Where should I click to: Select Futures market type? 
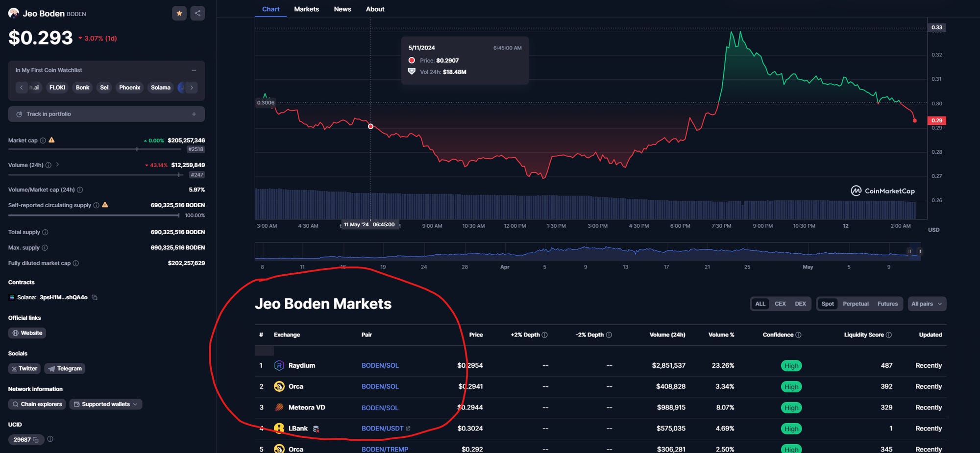click(x=887, y=304)
